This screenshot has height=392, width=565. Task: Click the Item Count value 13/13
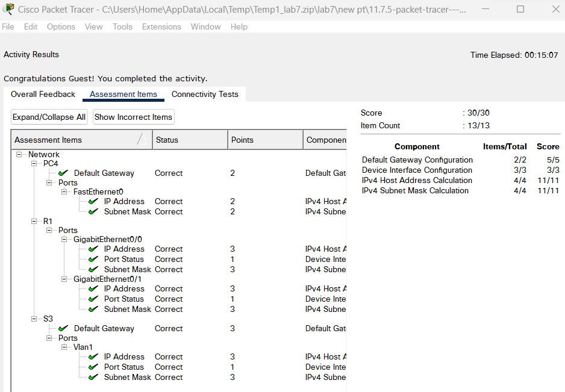tap(478, 125)
